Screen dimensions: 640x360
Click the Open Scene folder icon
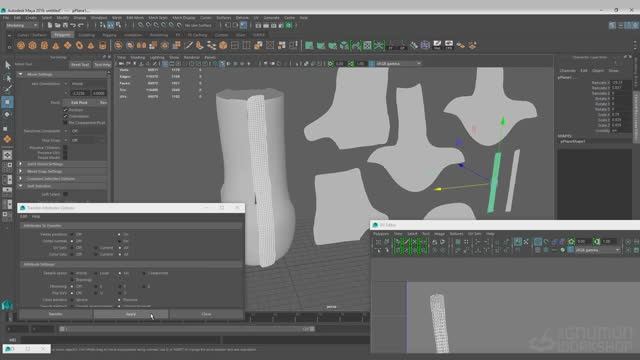pos(58,25)
